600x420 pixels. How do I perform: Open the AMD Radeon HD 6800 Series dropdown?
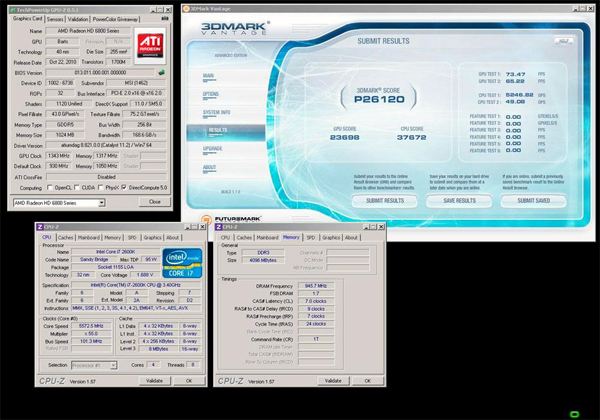(x=101, y=203)
